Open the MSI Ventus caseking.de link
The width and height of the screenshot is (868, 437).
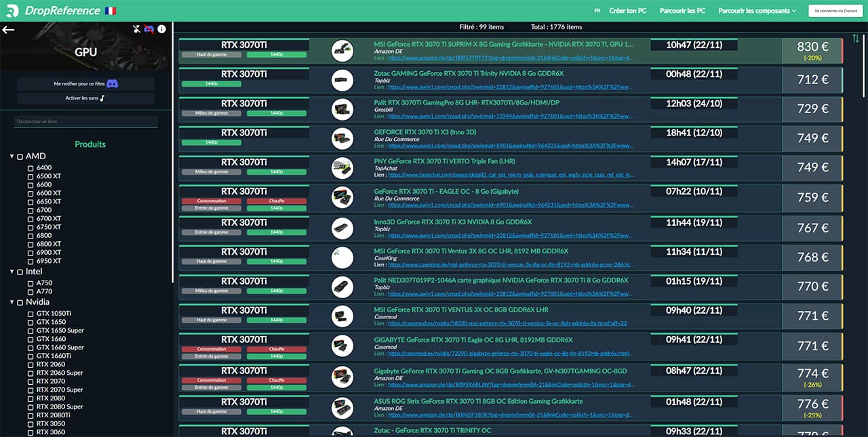click(x=511, y=265)
